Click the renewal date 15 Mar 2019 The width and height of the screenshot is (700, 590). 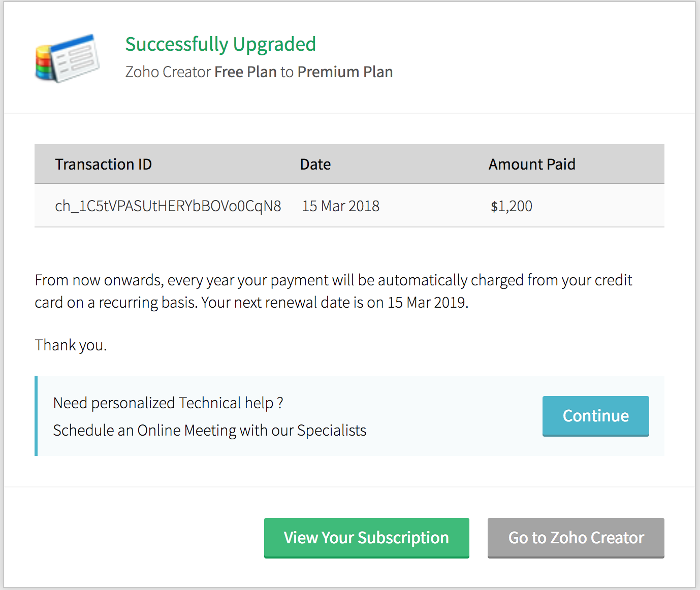(x=427, y=303)
